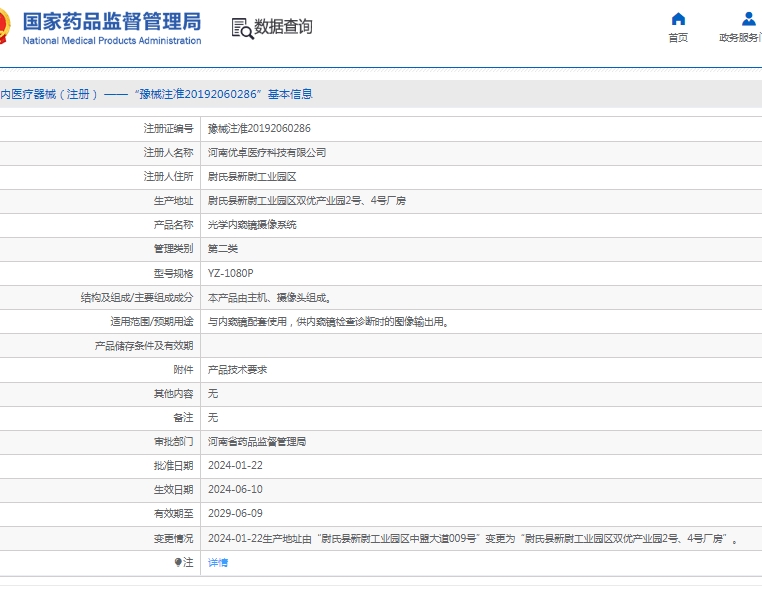
Task: Click 国家药品监督管理局 title link
Action: pos(112,21)
